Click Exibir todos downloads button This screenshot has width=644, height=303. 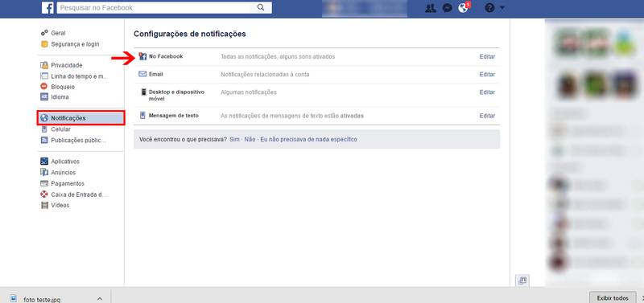click(612, 298)
